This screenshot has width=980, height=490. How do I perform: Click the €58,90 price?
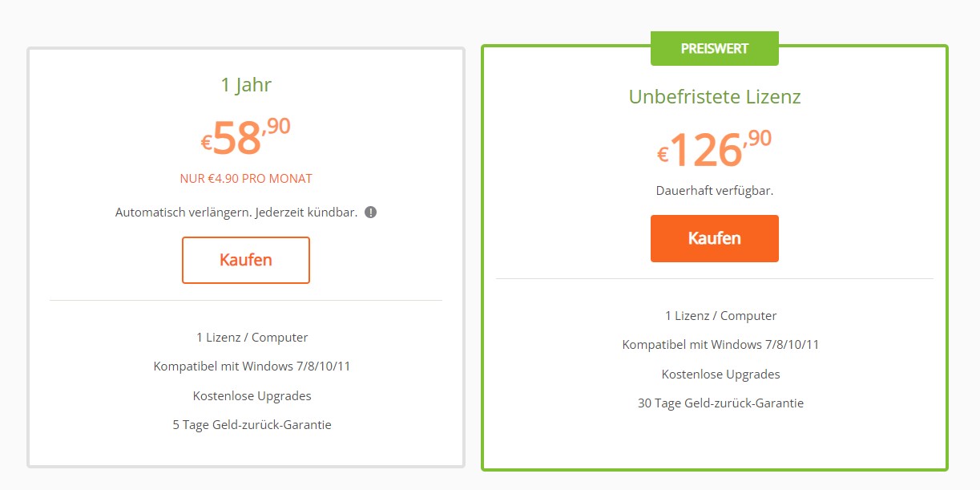246,137
